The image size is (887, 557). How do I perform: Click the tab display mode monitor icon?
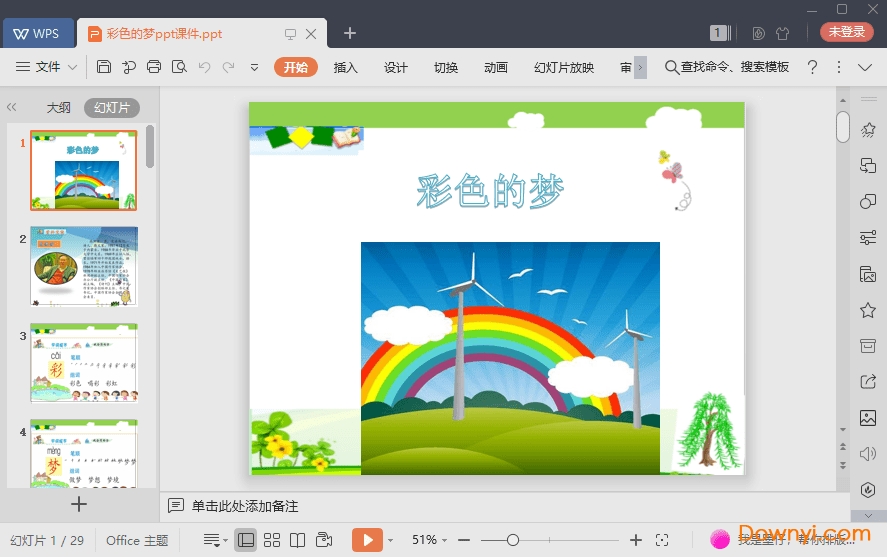click(x=290, y=34)
